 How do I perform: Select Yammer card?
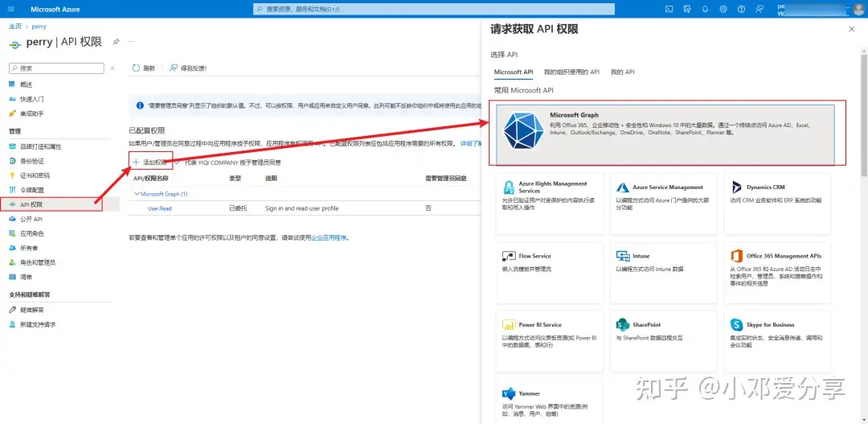click(551, 401)
